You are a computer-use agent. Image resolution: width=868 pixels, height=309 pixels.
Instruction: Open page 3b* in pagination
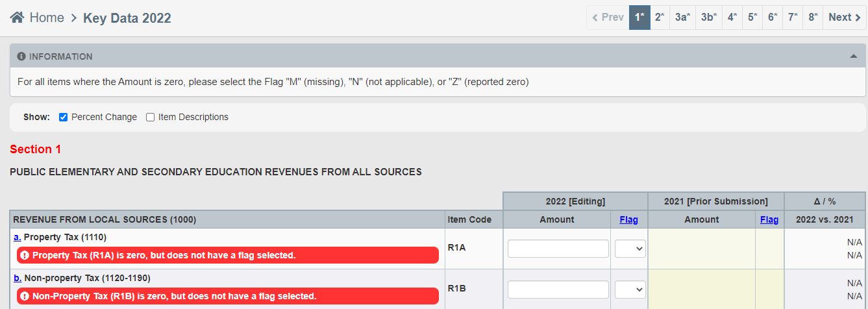tap(709, 18)
